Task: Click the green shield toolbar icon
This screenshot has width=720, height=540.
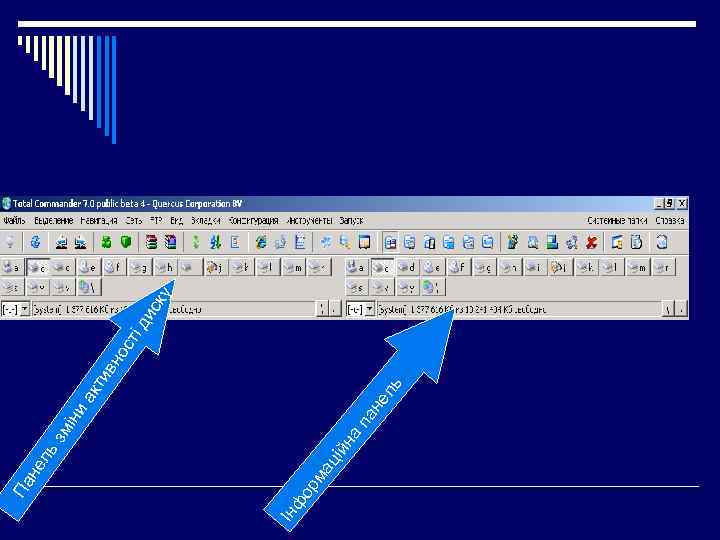Action: 126,242
